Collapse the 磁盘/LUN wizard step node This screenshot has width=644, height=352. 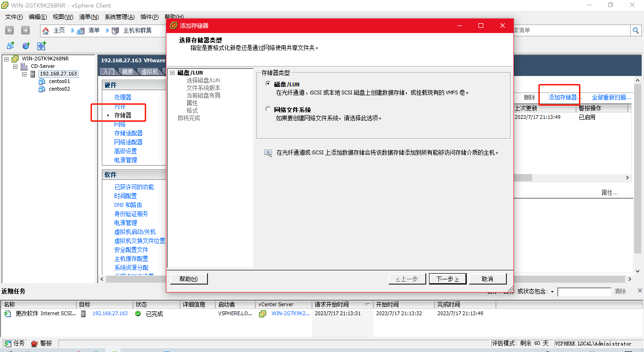pyautogui.click(x=173, y=73)
